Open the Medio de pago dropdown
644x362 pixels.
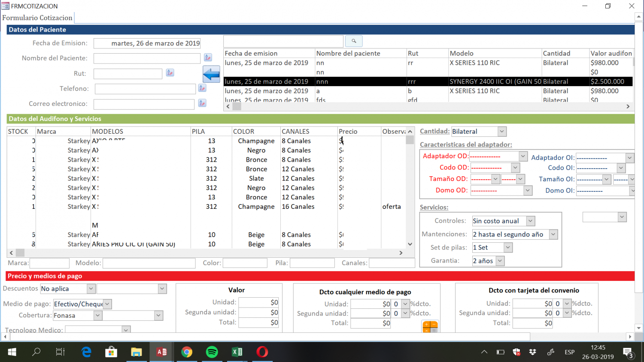click(107, 304)
